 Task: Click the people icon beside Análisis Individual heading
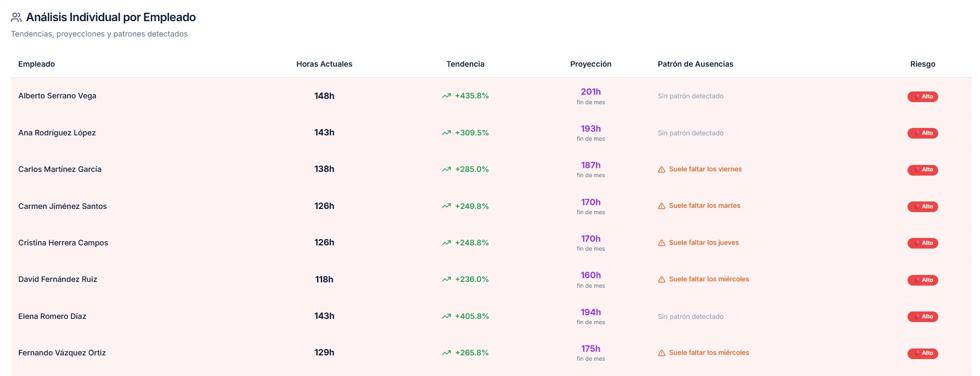tap(16, 17)
